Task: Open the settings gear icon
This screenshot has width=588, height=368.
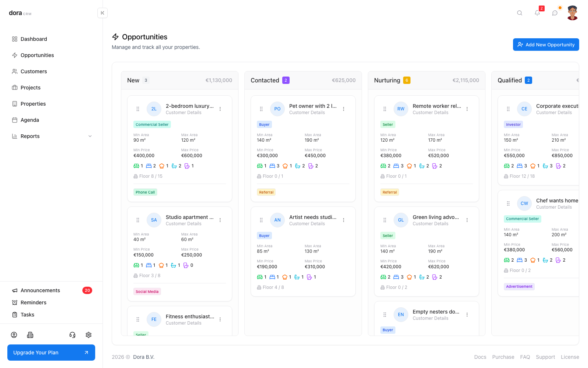Action: point(89,335)
